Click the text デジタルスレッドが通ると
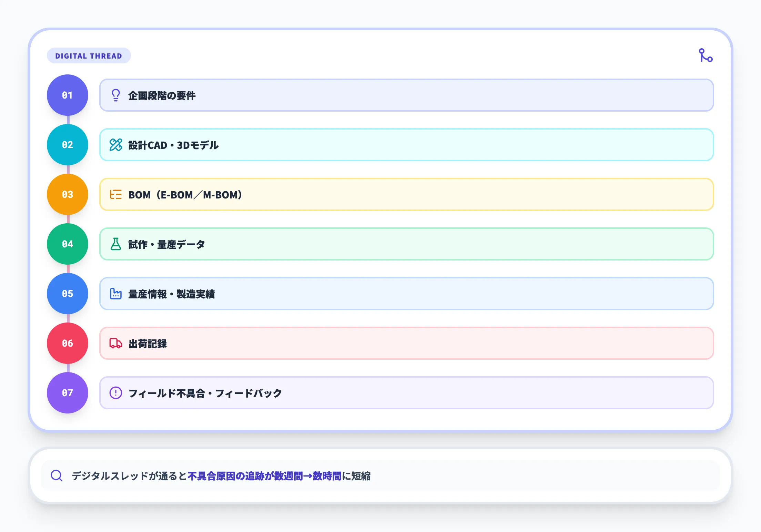Viewport: 761px width, 532px height. [x=129, y=476]
